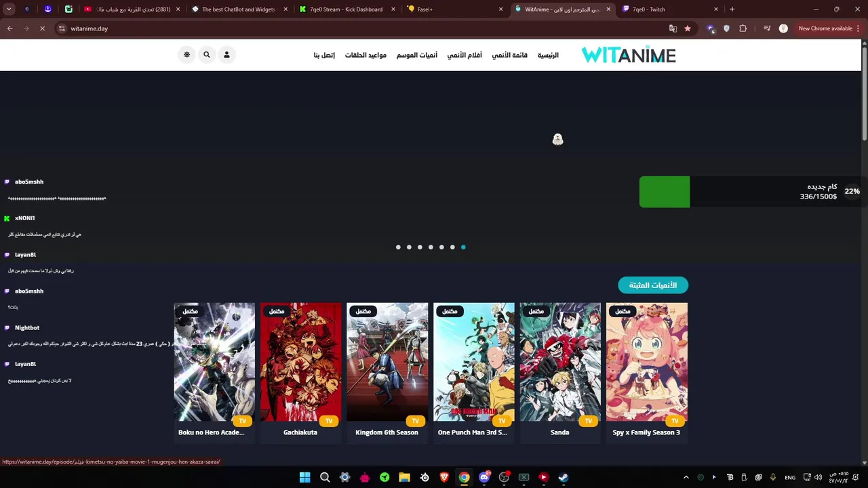
Task: Open the Windows Start menu
Action: click(305, 477)
